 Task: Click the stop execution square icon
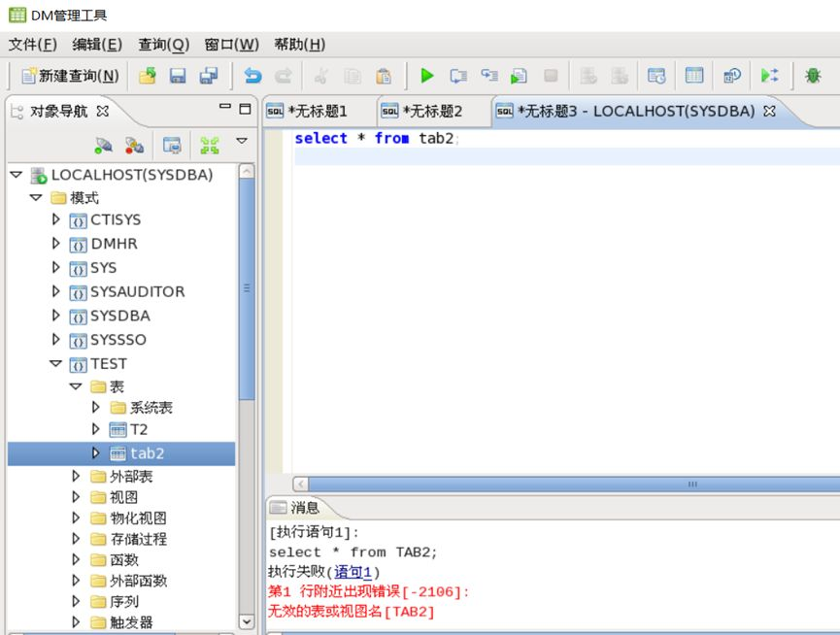click(551, 76)
